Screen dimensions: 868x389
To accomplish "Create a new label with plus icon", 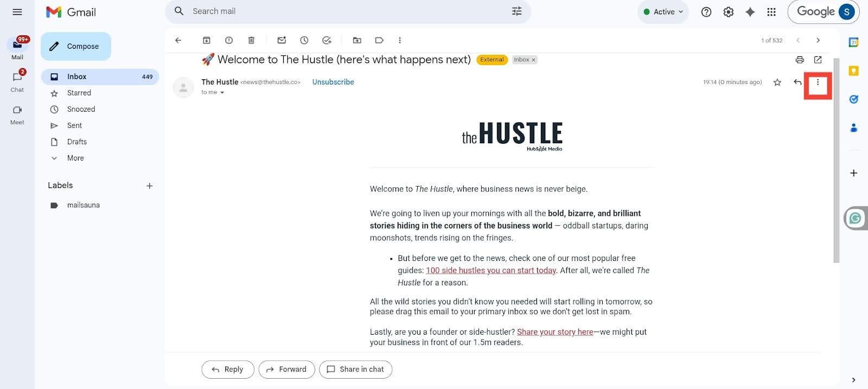I will click(150, 186).
